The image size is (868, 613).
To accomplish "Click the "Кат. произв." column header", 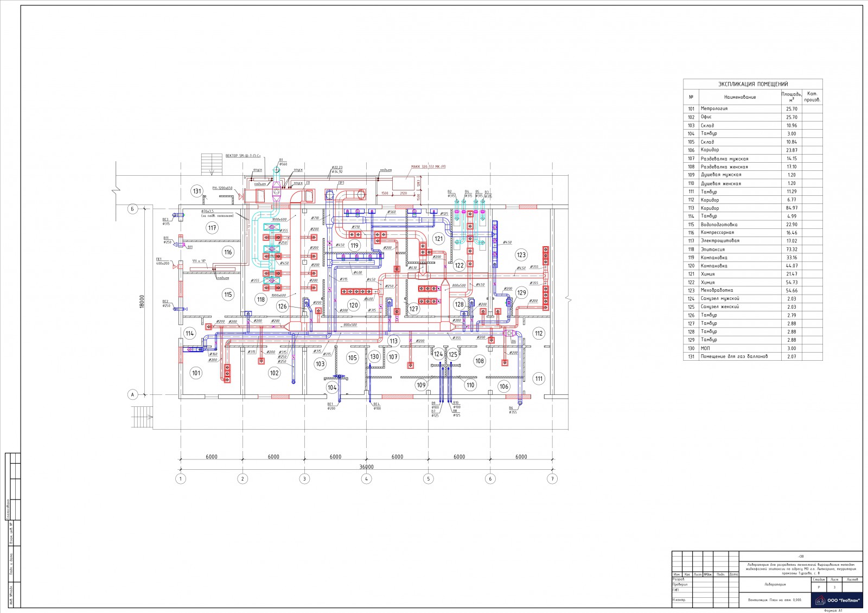I will point(812,97).
